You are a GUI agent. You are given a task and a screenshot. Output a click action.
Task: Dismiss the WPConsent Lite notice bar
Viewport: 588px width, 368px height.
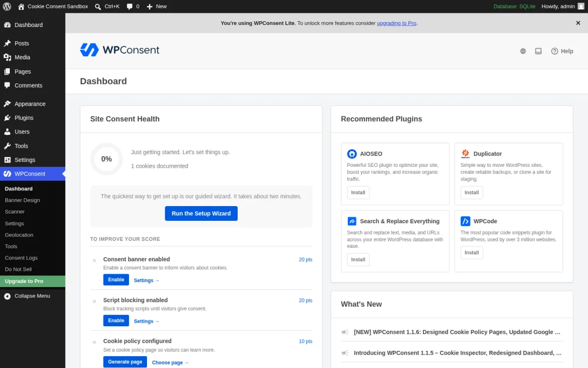pyautogui.click(x=578, y=23)
